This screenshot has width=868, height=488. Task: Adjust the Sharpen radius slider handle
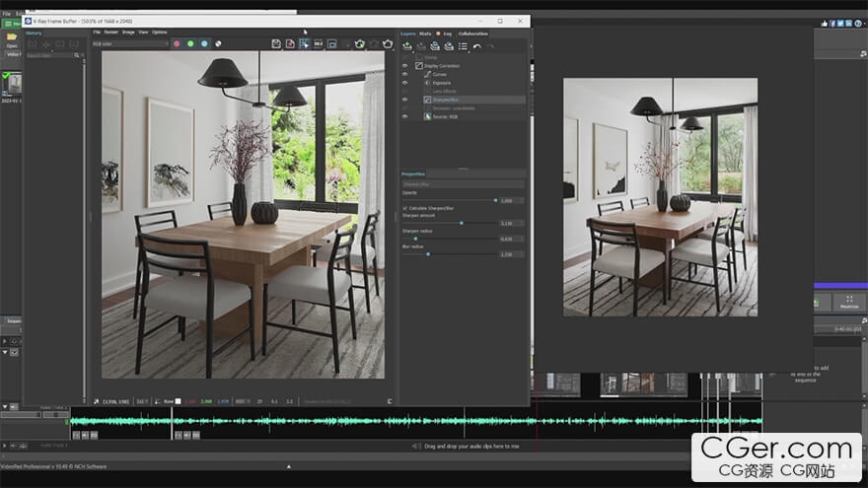(415, 239)
